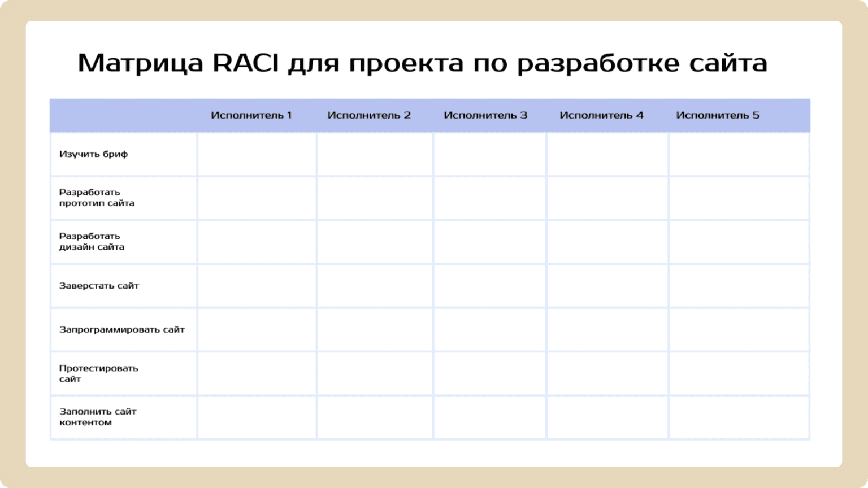Select the 'Исполнитель 5' column header
Image resolution: width=868 pixels, height=488 pixels.
(x=718, y=115)
